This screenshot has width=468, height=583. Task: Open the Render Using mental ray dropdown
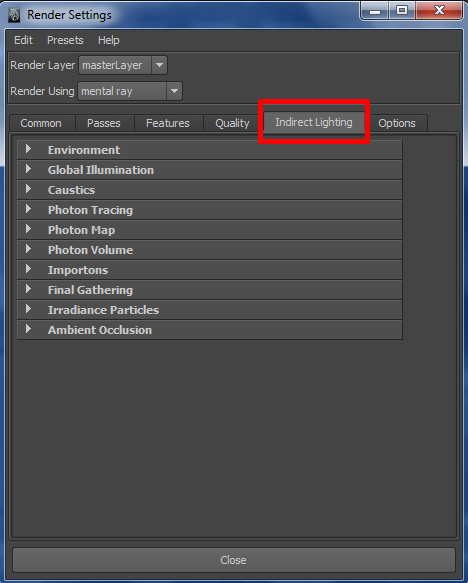[x=130, y=91]
